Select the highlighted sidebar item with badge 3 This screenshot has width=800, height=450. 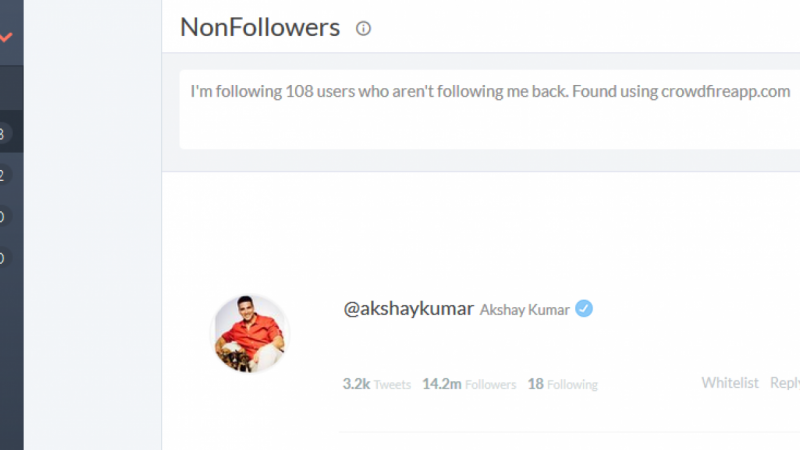(11, 132)
